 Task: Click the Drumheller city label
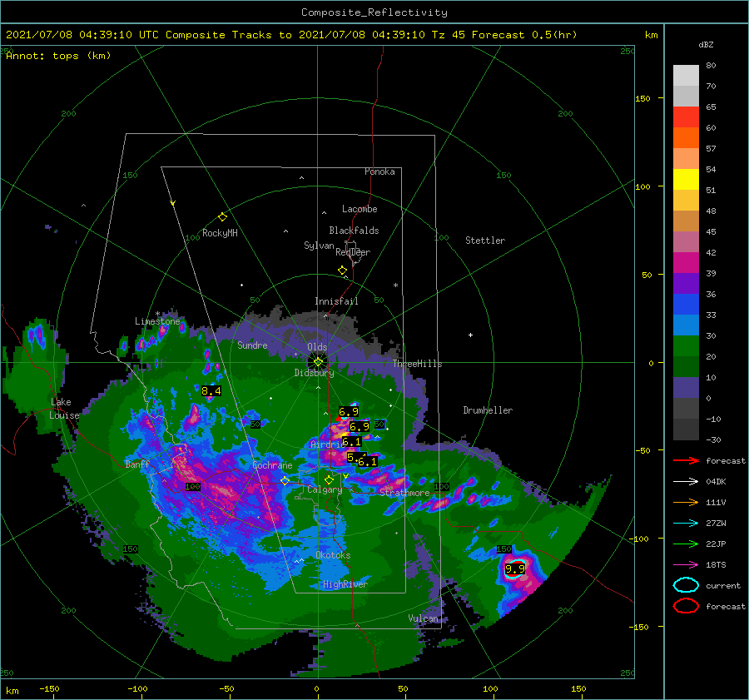coord(488,410)
